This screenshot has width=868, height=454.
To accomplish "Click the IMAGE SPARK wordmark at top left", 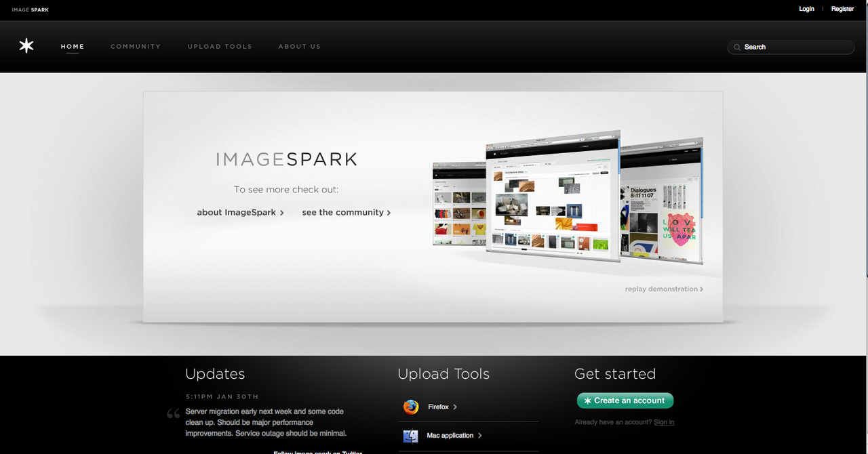I will pos(30,9).
